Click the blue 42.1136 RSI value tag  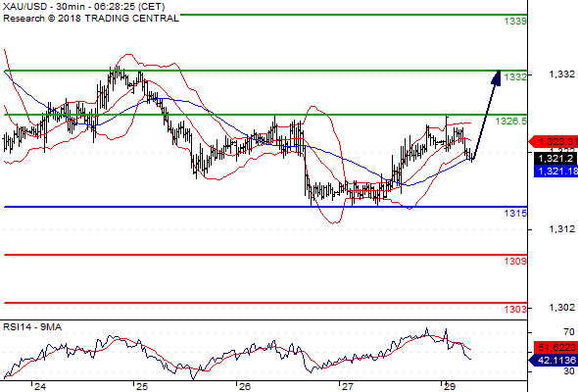pyautogui.click(x=554, y=360)
